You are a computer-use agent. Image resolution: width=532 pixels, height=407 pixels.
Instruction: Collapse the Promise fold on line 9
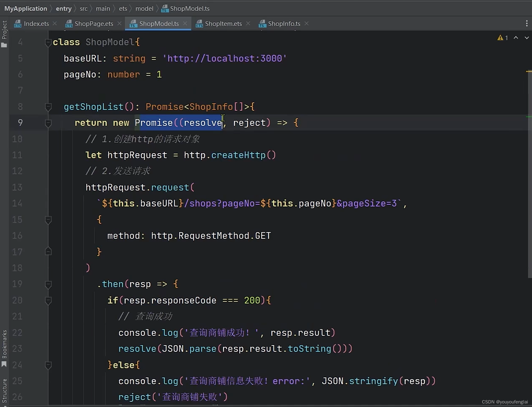coord(48,123)
